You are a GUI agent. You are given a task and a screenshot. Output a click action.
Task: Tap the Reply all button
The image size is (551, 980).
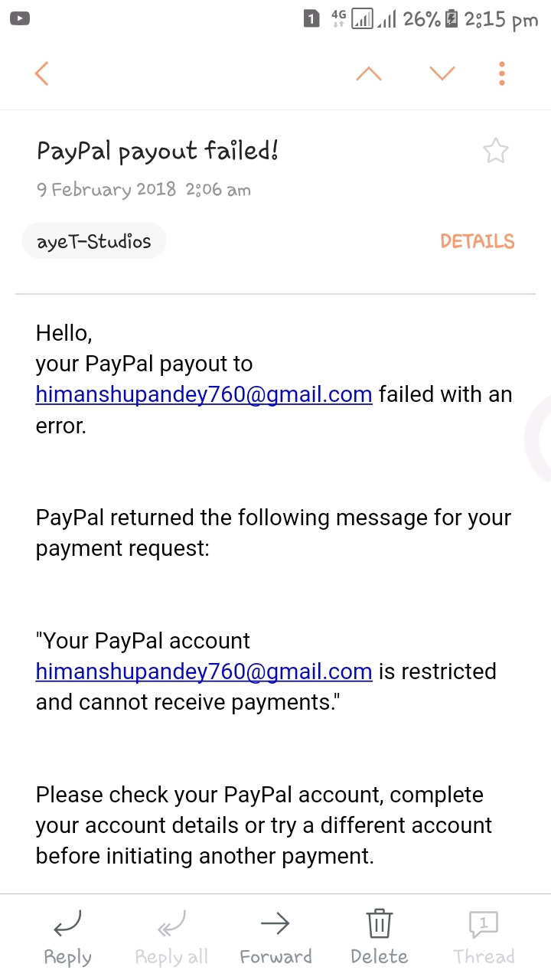171,937
